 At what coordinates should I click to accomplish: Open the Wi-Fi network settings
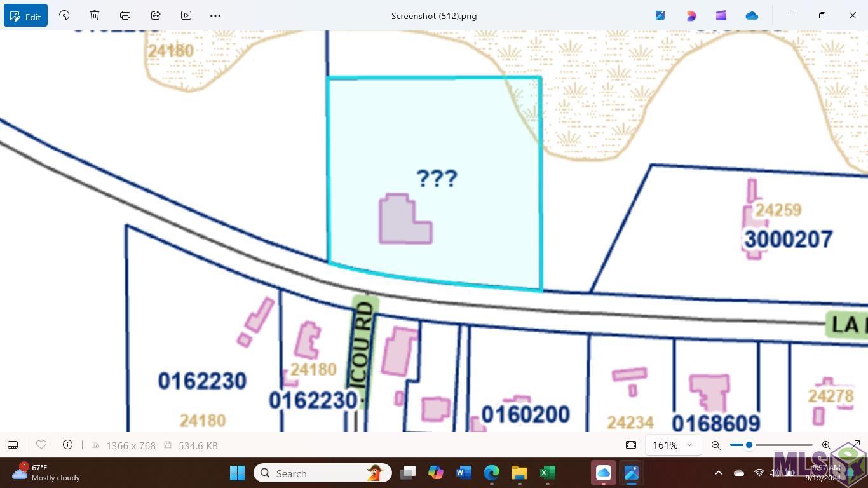click(x=759, y=473)
